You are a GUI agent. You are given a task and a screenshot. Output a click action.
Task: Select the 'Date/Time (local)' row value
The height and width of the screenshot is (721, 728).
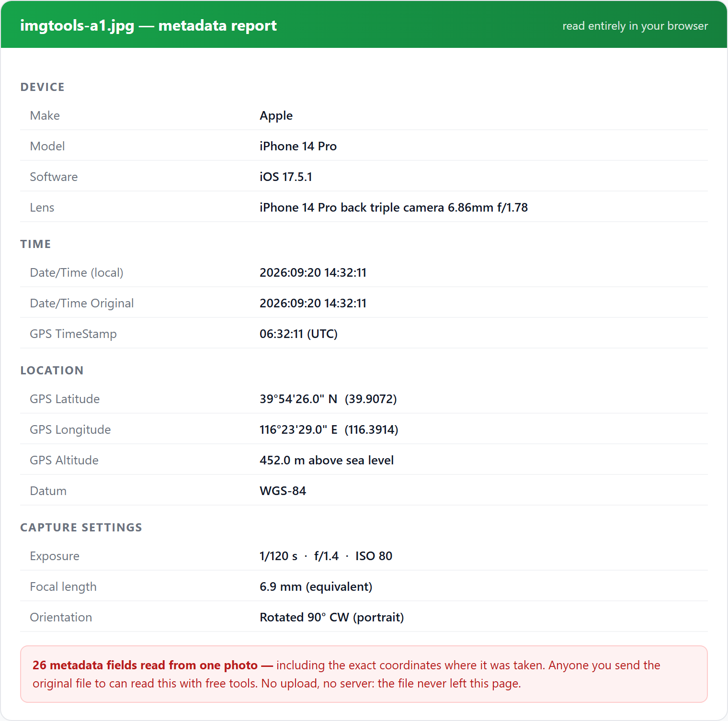click(x=313, y=272)
